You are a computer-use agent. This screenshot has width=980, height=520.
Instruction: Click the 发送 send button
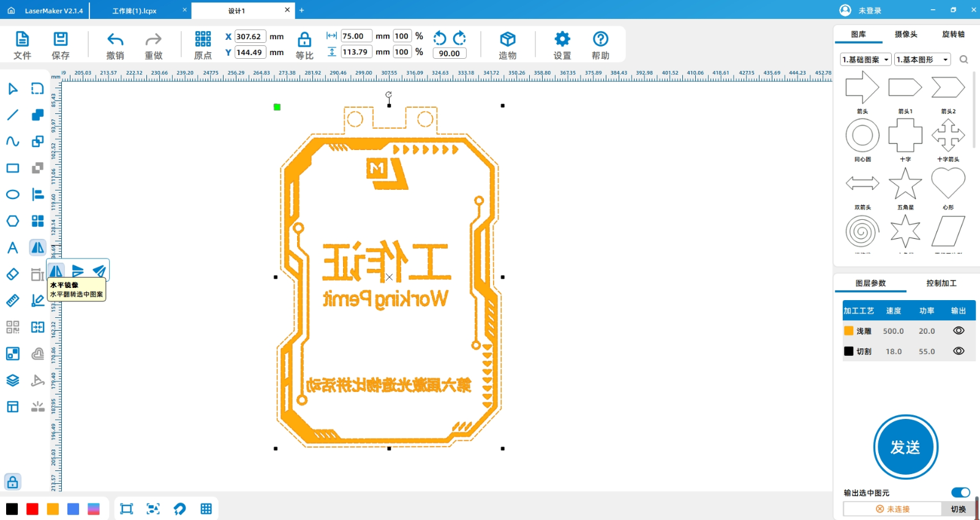[905, 447]
